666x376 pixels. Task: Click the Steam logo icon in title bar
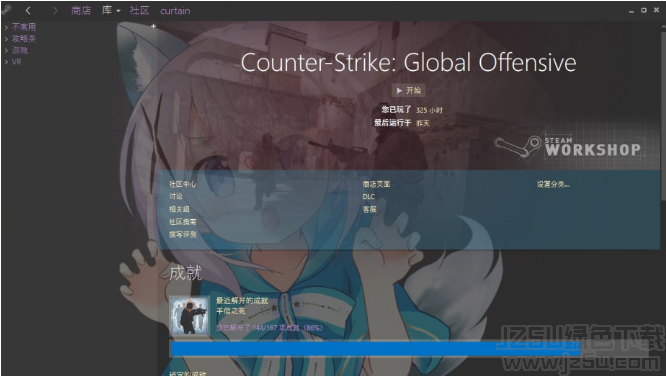click(6, 9)
